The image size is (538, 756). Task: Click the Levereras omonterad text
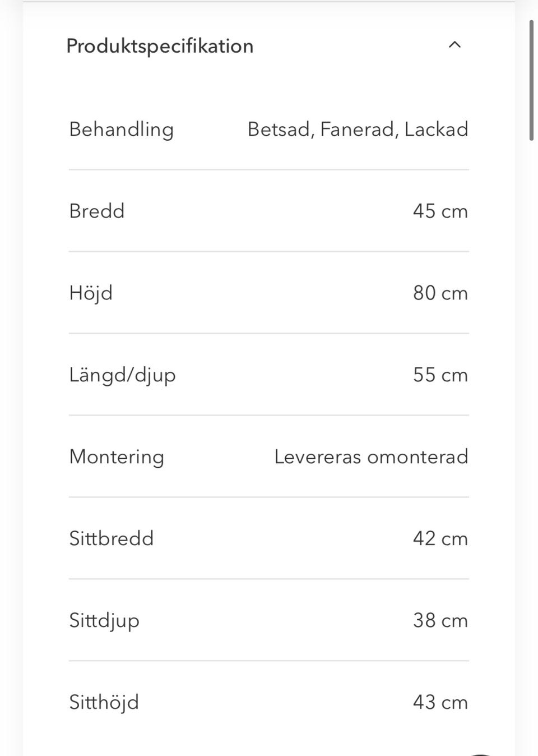[x=371, y=457]
